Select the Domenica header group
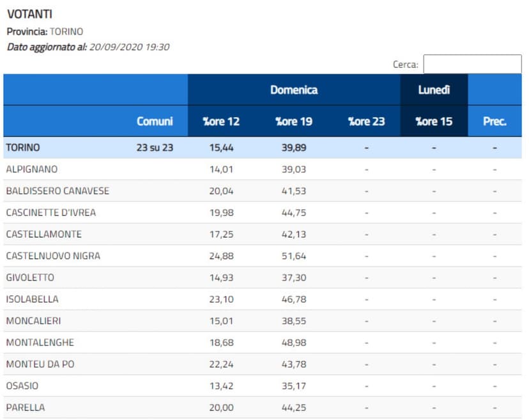Viewport: 529px width, 420px height. (x=294, y=89)
